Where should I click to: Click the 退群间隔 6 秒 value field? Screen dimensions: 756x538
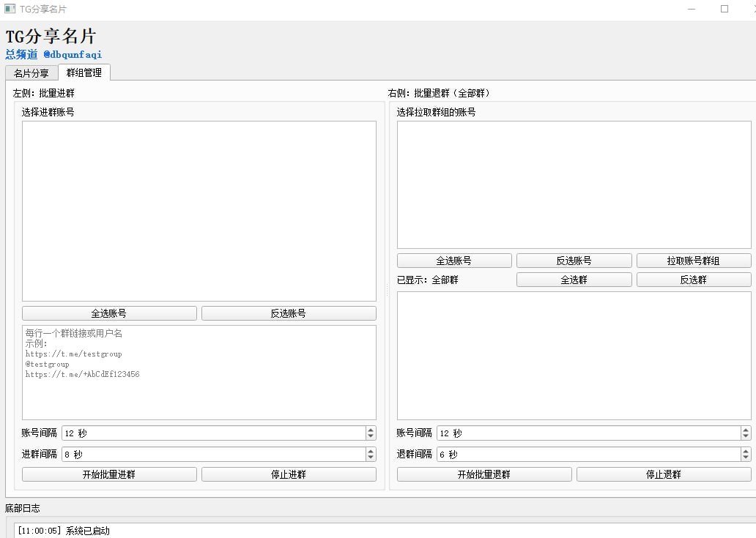[x=588, y=455]
